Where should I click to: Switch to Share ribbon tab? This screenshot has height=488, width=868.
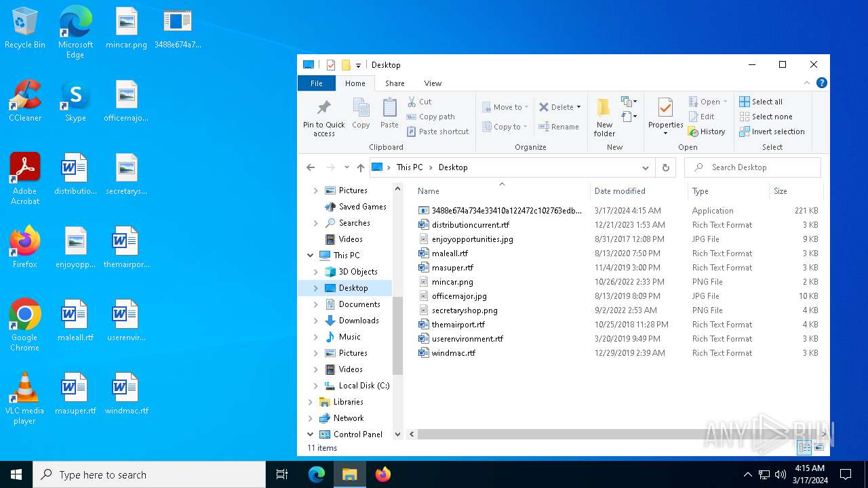pyautogui.click(x=395, y=83)
